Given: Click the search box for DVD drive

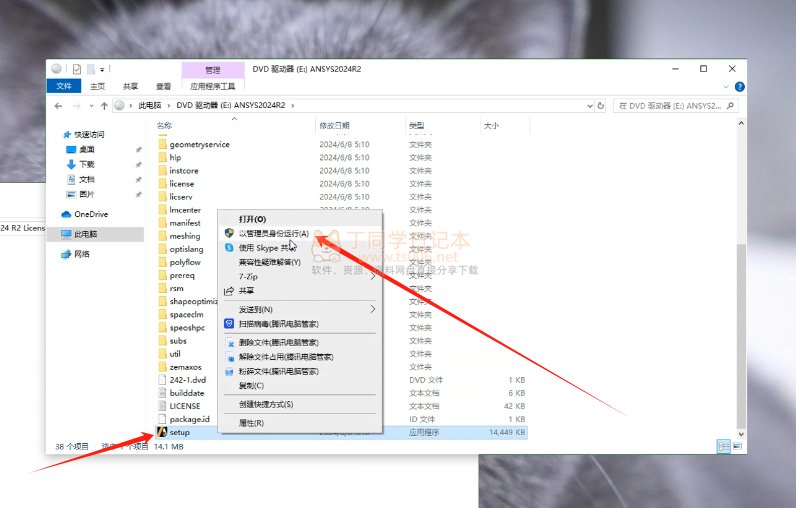Looking at the screenshot, I should pos(675,106).
